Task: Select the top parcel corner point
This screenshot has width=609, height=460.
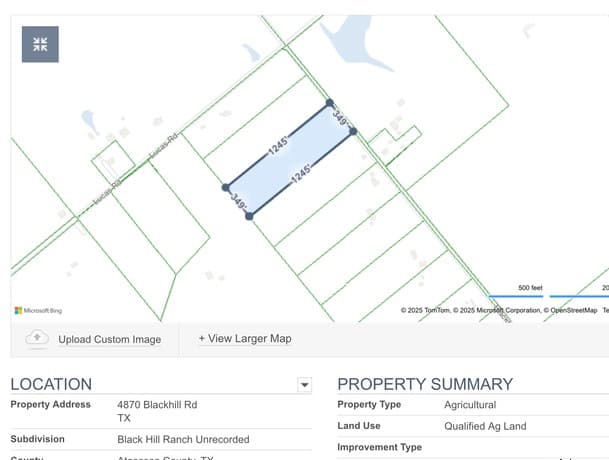Action: pyautogui.click(x=330, y=103)
